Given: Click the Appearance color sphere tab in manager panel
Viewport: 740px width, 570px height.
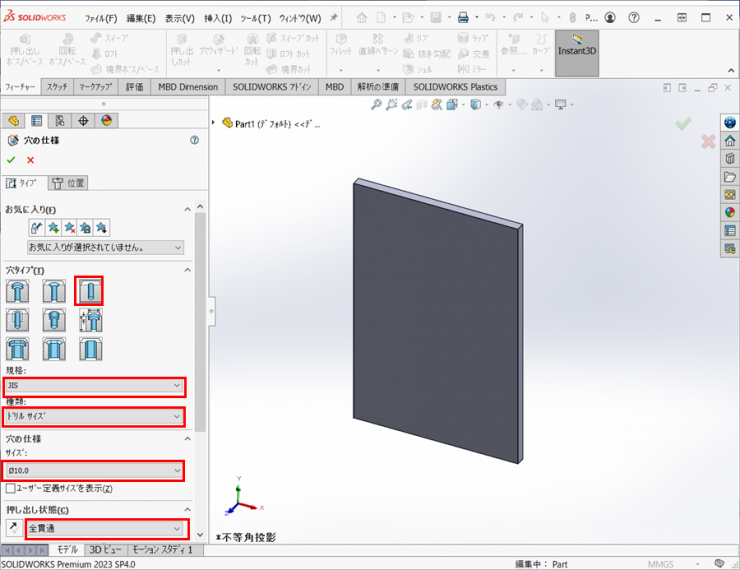Looking at the screenshot, I should pos(105,121).
